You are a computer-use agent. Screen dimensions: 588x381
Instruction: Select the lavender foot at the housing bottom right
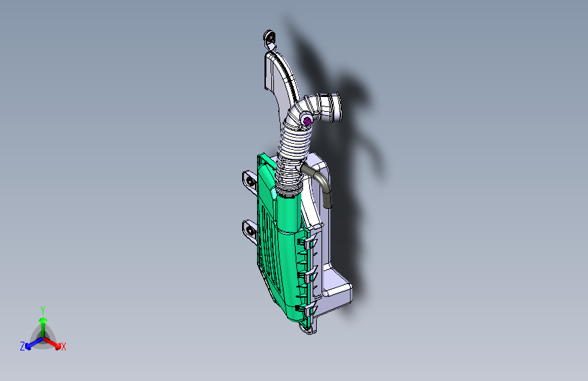[x=337, y=287]
